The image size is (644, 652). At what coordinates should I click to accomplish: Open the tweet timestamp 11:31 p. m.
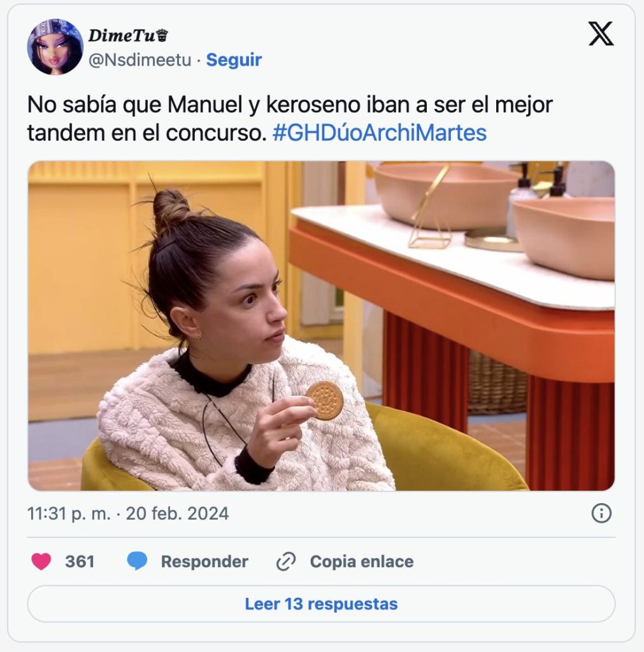tap(69, 514)
